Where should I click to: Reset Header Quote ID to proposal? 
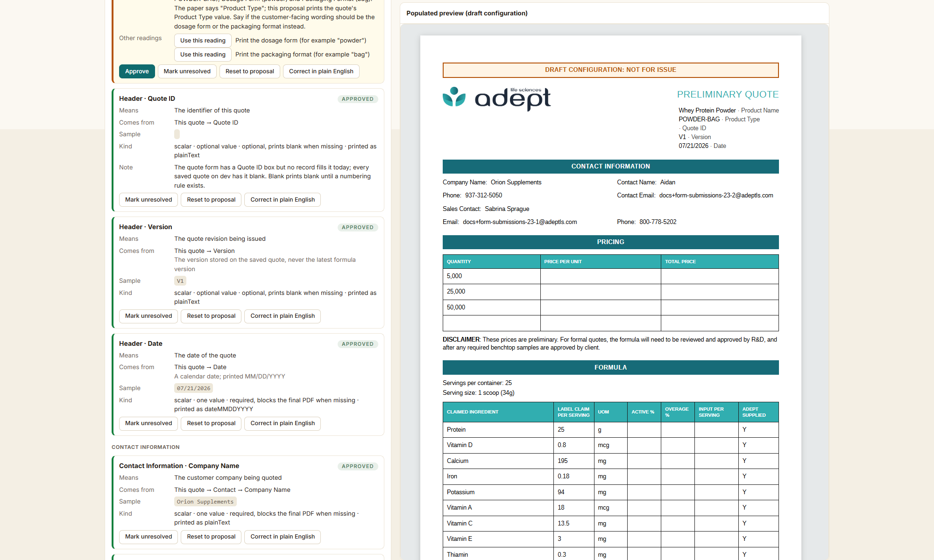[211, 200]
